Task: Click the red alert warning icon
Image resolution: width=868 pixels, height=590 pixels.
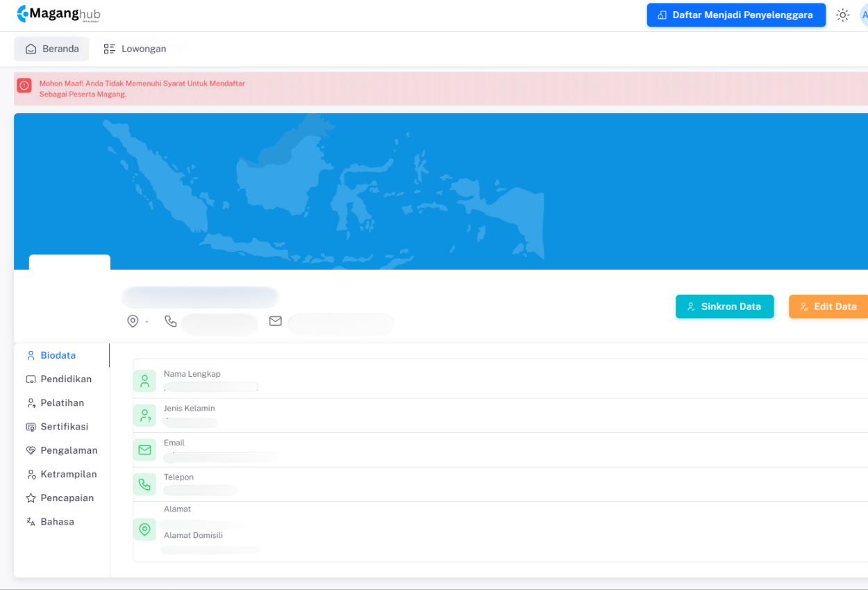Action: (24, 85)
